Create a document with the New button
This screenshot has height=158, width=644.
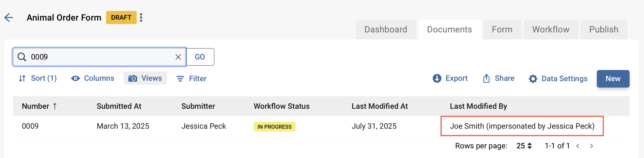(613, 79)
